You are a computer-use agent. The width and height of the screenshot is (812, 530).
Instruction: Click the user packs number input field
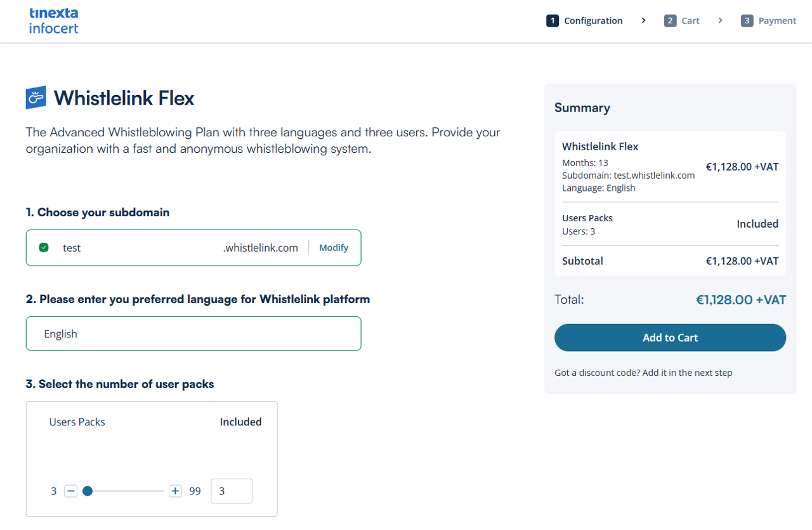coord(231,491)
